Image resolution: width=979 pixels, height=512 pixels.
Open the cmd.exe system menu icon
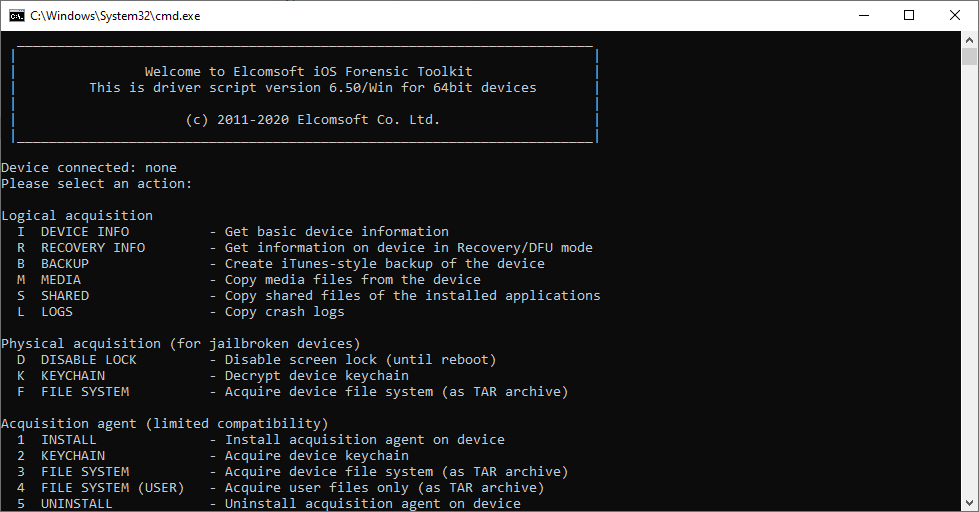pyautogui.click(x=16, y=15)
